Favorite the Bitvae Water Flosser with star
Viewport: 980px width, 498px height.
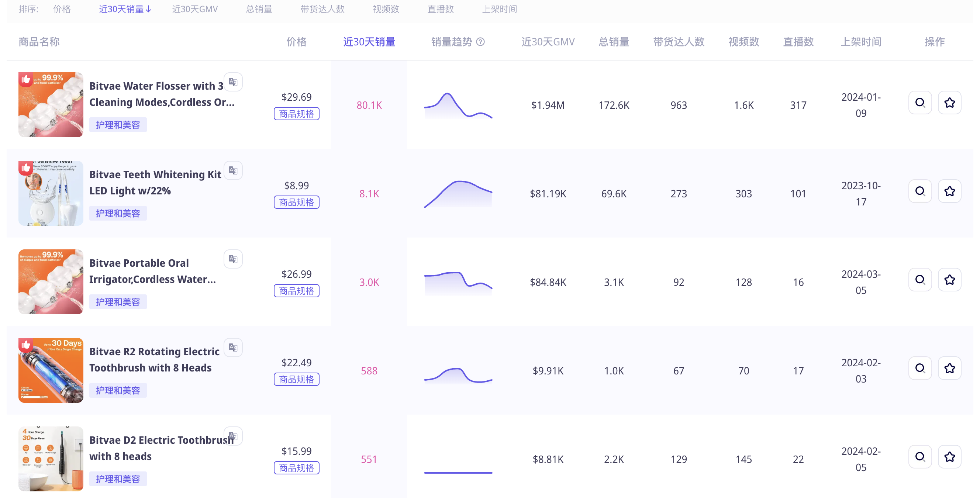[949, 103]
